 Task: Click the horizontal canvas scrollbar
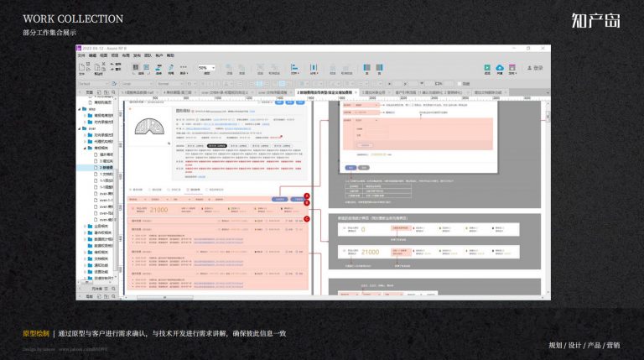[164, 298]
